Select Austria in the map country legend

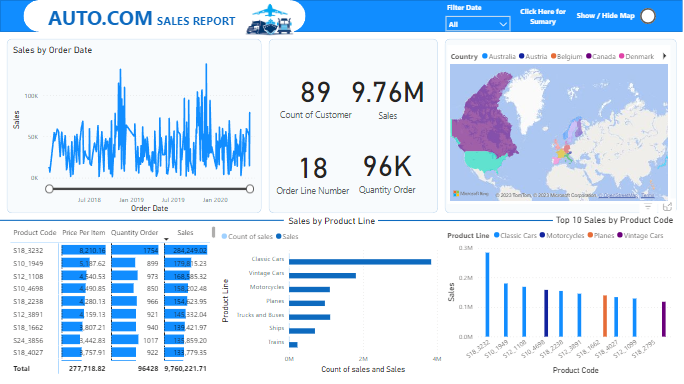coord(533,56)
